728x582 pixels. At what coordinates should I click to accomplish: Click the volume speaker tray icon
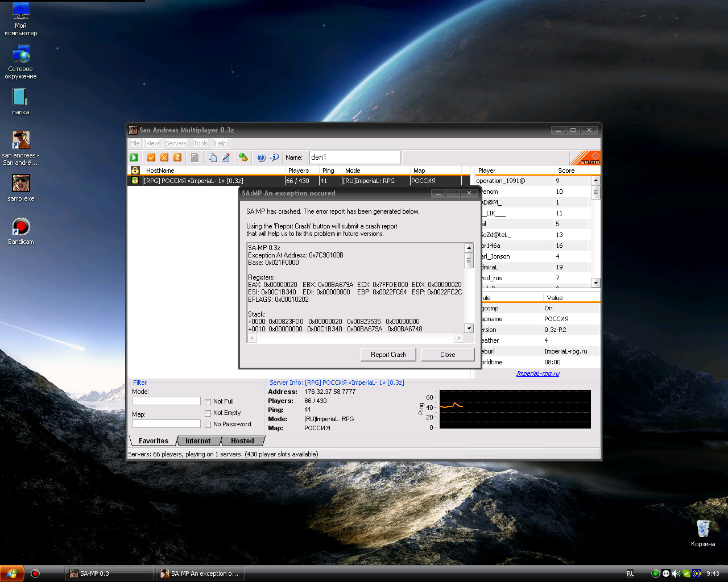[676, 573]
